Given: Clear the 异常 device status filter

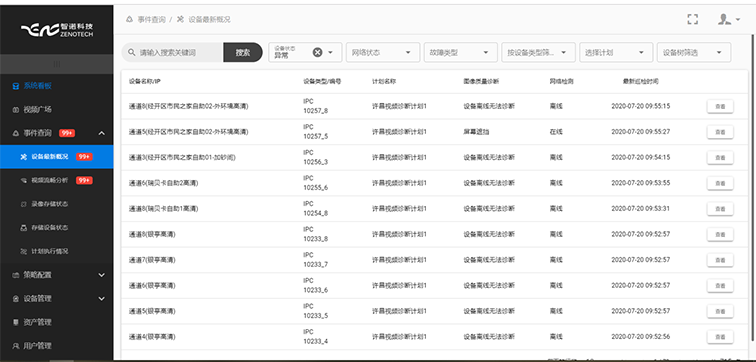Looking at the screenshot, I should click(317, 52).
